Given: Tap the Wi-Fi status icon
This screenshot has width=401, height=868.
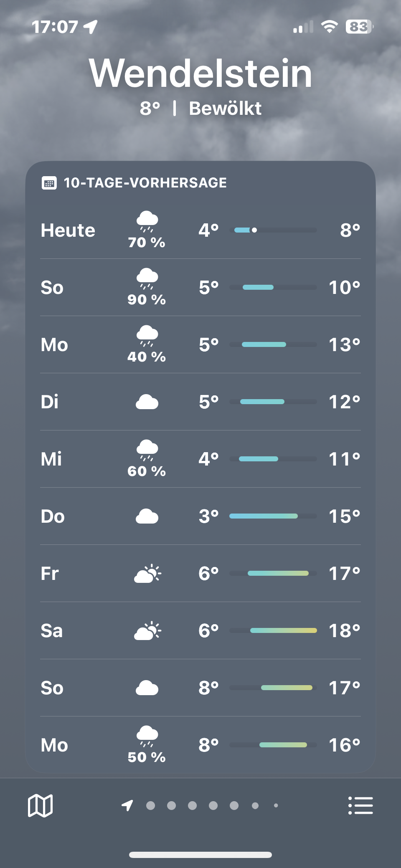Looking at the screenshot, I should tap(329, 27).
